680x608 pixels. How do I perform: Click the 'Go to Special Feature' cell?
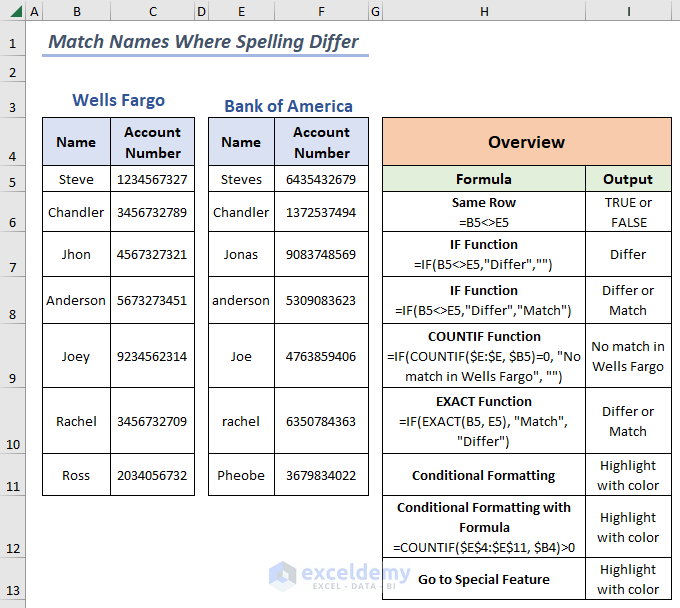click(484, 579)
